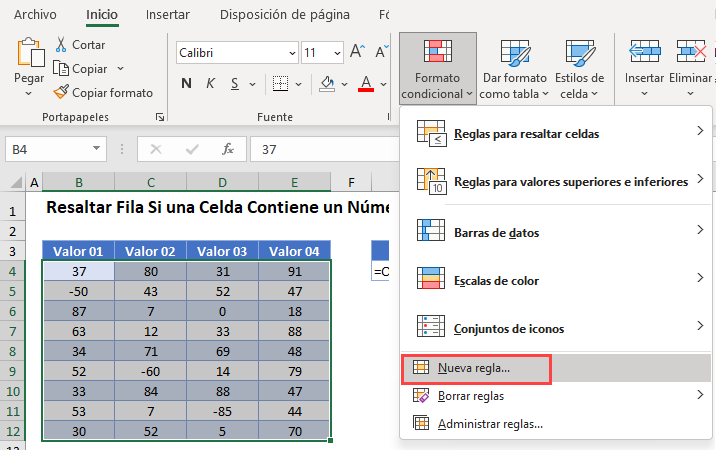Open the Borrar reglas submenu

[556, 396]
